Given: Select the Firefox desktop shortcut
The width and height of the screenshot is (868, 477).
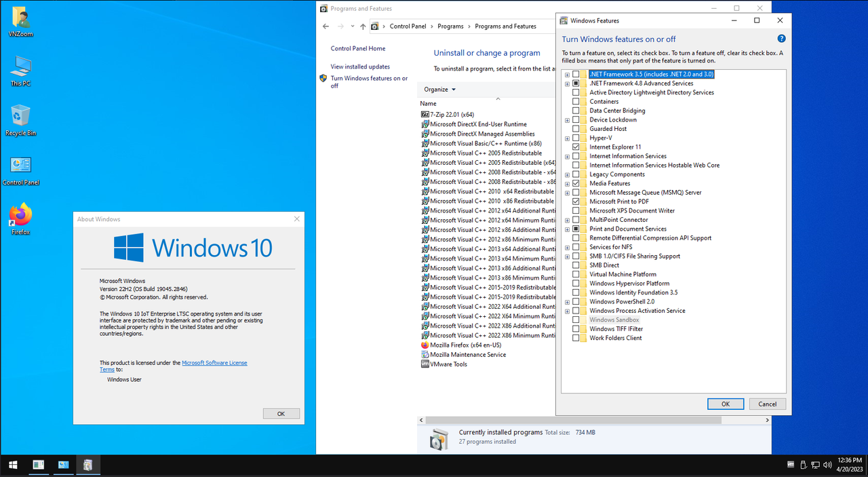Looking at the screenshot, I should coord(20,219).
